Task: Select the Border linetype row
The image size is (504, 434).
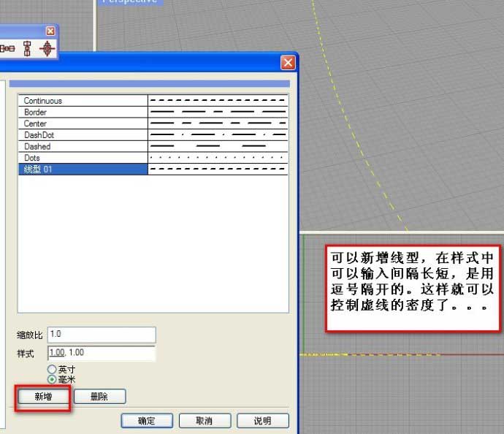Action: [153, 112]
